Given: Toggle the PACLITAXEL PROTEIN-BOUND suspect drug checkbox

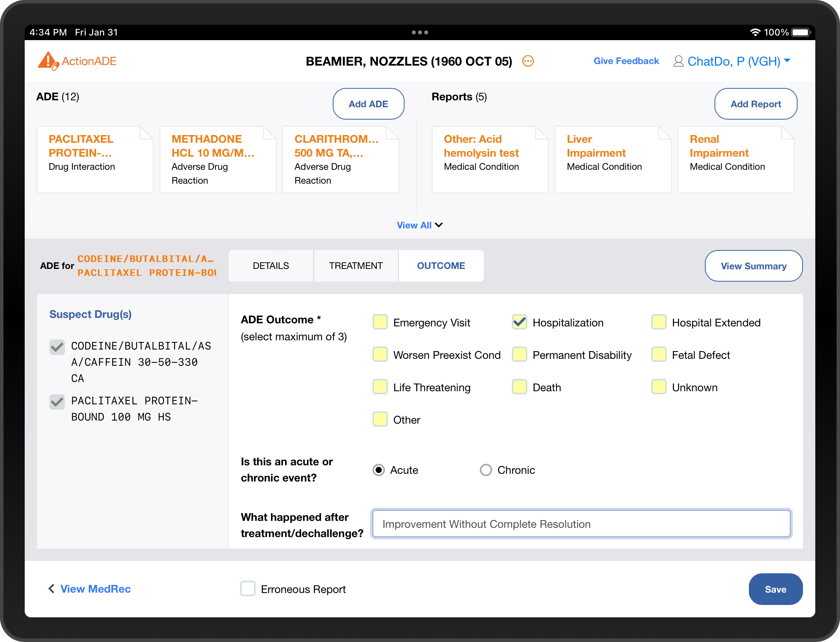Looking at the screenshot, I should tap(57, 402).
